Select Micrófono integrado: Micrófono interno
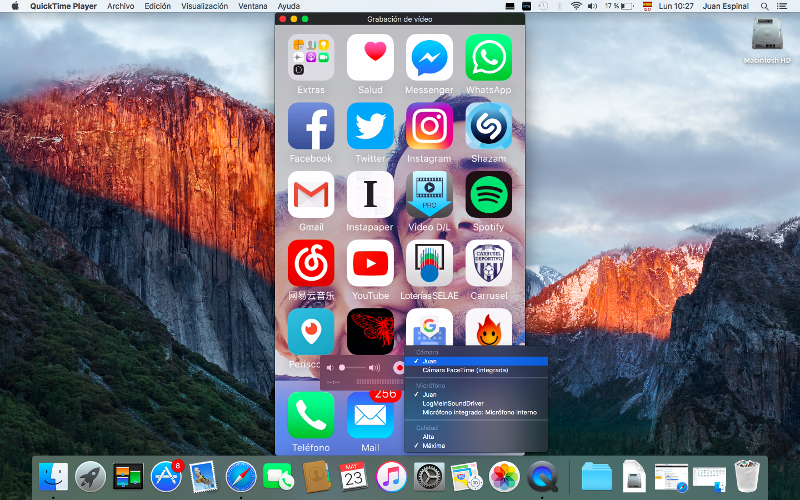This screenshot has width=800, height=500. 476,412
